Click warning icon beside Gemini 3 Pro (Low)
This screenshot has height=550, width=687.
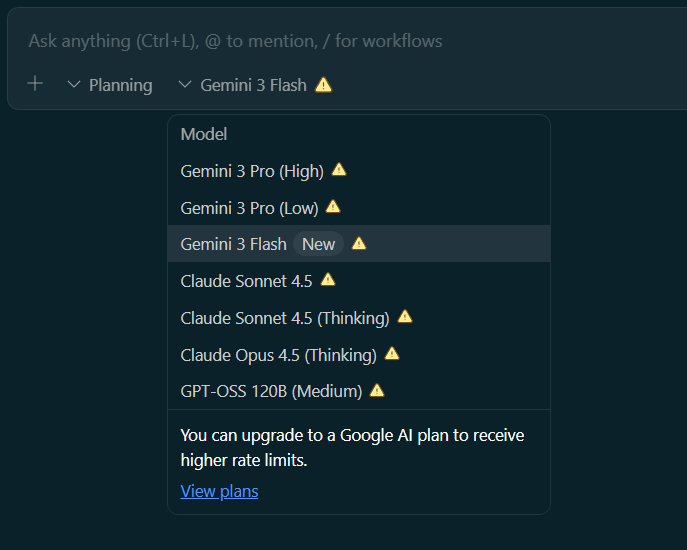333,207
